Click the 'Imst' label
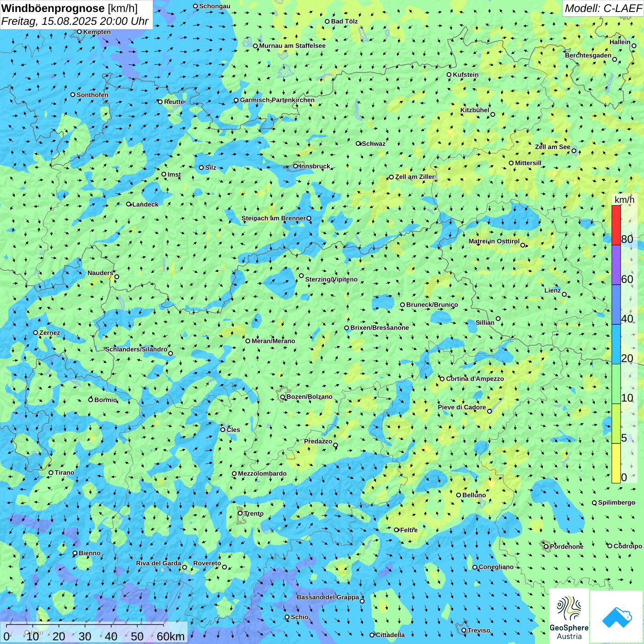 pos(174,174)
